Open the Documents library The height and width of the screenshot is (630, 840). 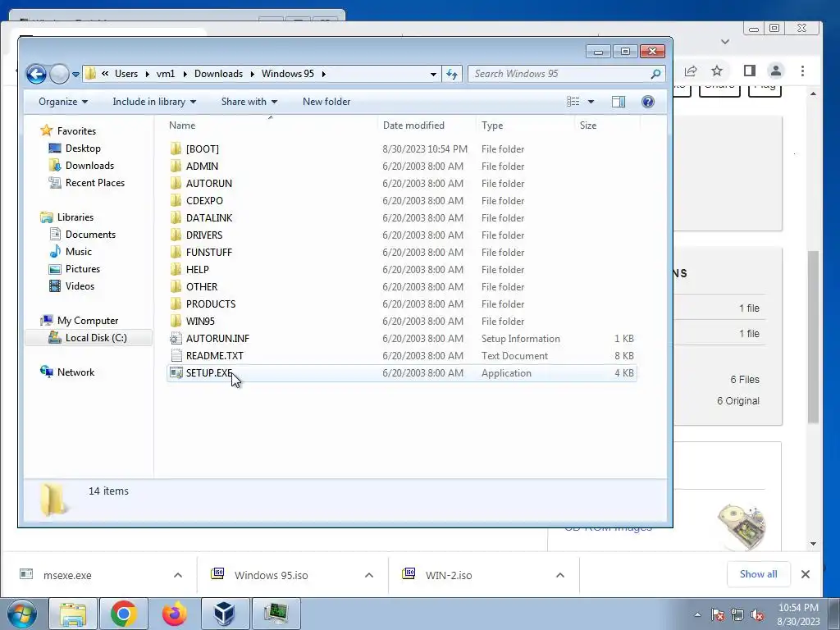90,234
